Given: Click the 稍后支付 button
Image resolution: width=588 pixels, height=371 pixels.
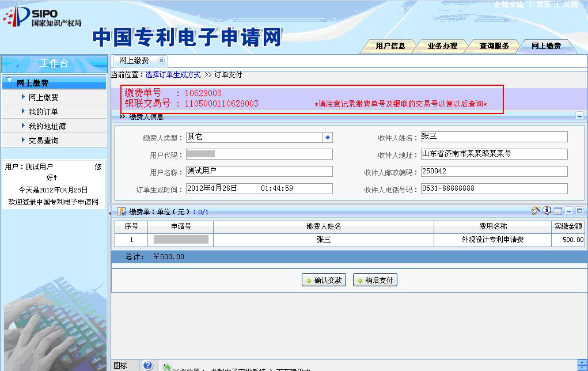Looking at the screenshot, I should (375, 281).
